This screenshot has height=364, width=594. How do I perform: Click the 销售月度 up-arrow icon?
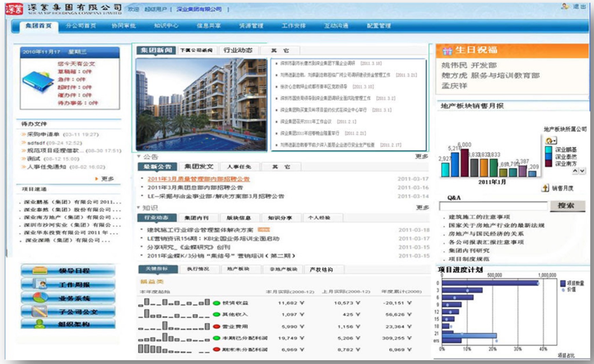545,188
